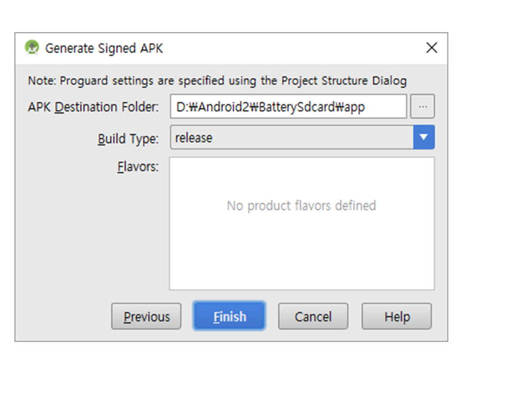Cancel the signed APK generation
This screenshot has height=399, width=532.
tap(313, 316)
